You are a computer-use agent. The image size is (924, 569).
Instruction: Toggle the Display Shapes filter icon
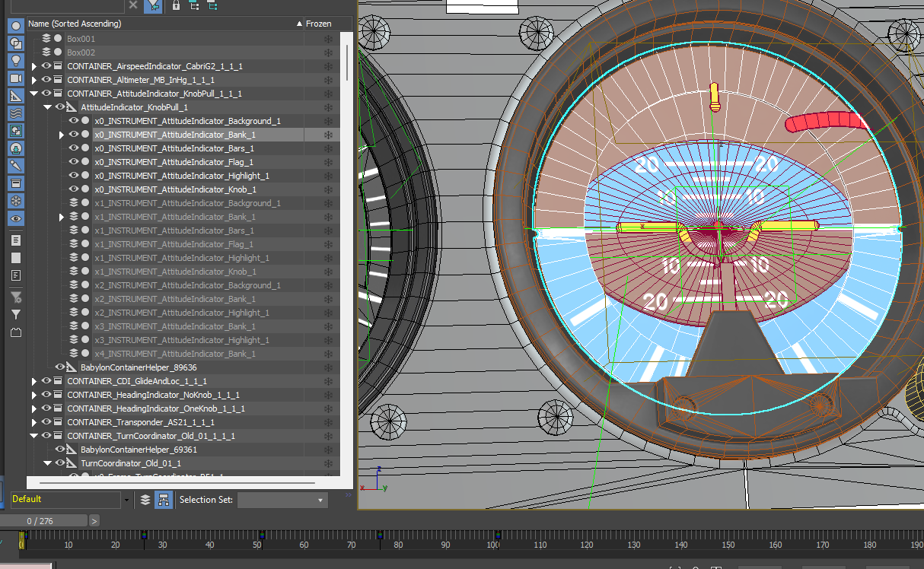[x=15, y=43]
